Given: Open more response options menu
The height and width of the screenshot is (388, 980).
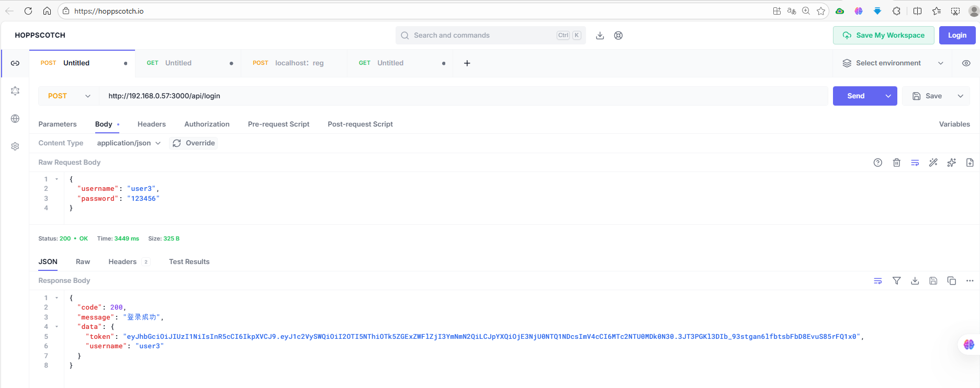Looking at the screenshot, I should click(970, 281).
